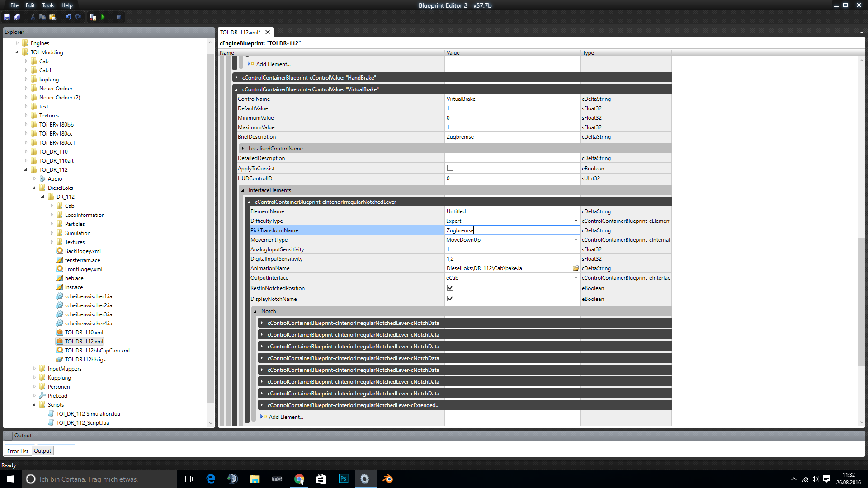868x488 pixels.
Task: Click the Undo arrow icon
Action: (68, 17)
